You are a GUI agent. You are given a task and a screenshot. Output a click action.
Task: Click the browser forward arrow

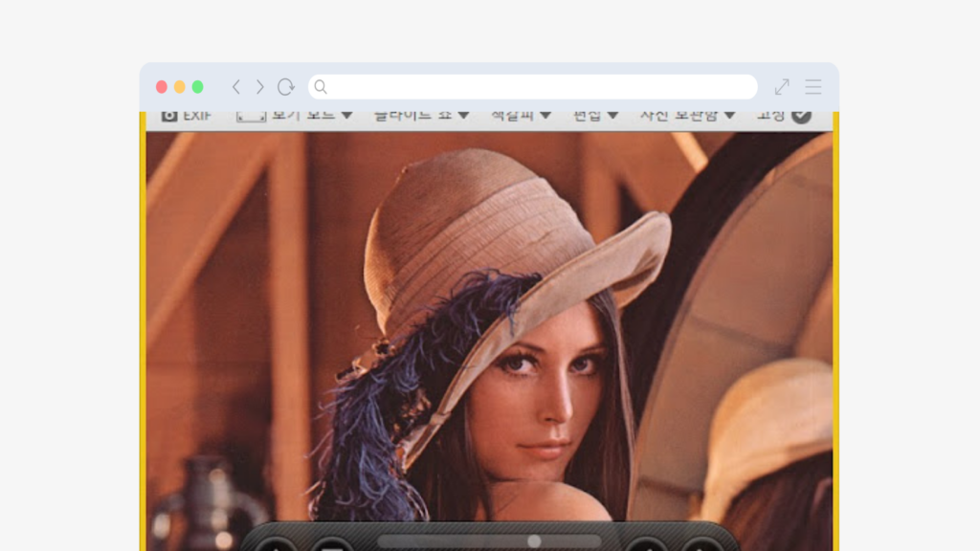pos(259,87)
